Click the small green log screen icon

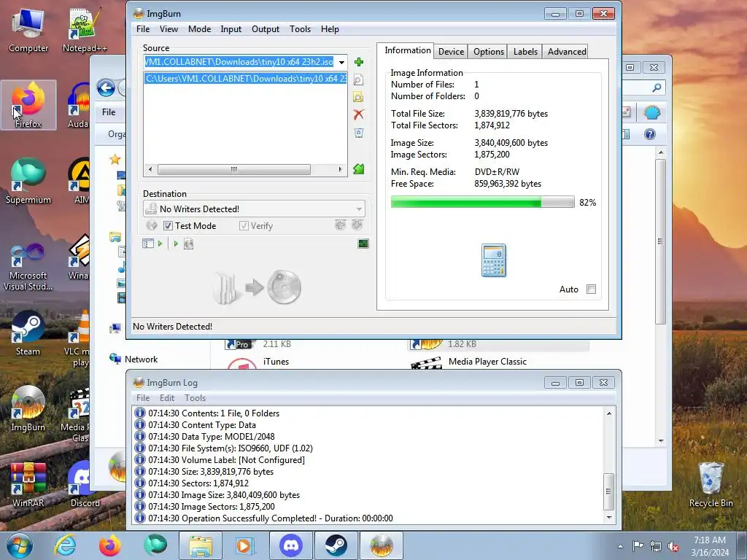(363, 244)
